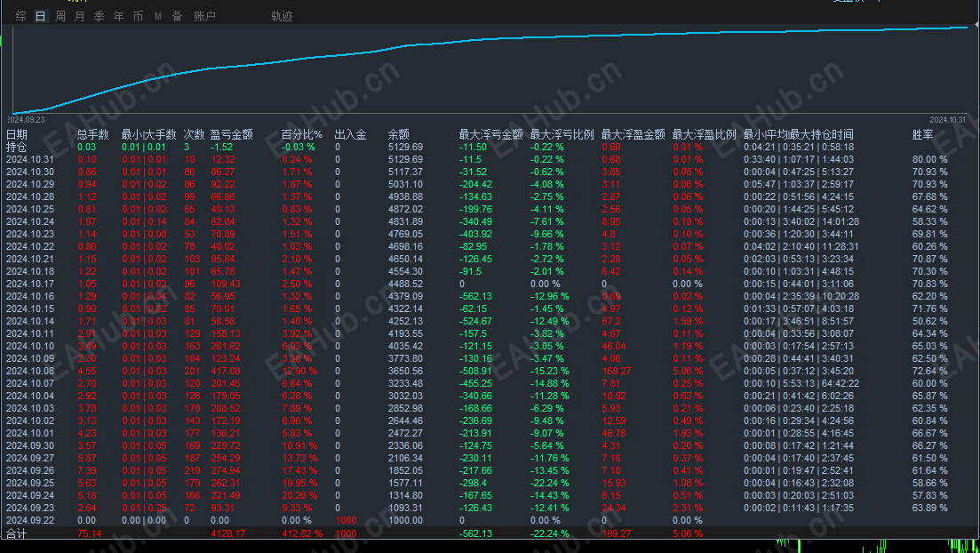
Task: Sort by the 余额 column header
Action: coord(399,134)
